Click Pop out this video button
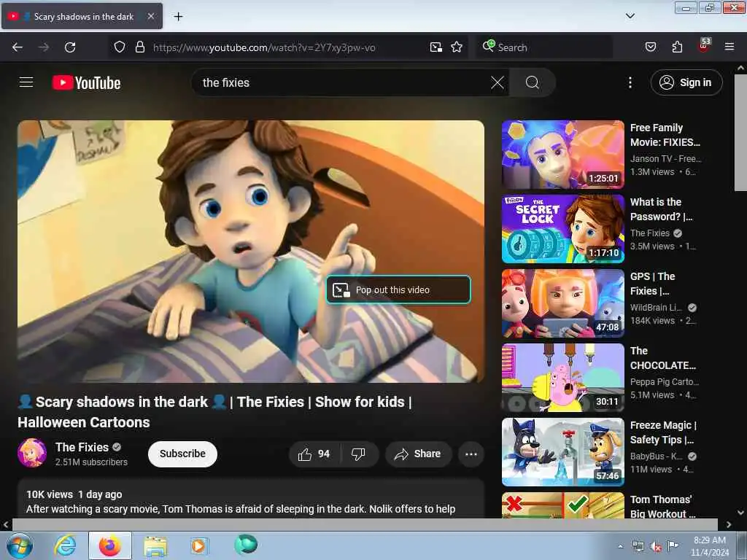This screenshot has width=747, height=560. tap(398, 289)
